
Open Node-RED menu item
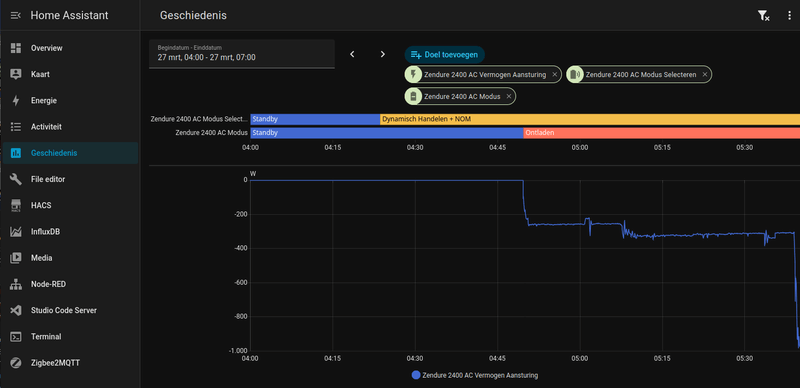point(70,284)
